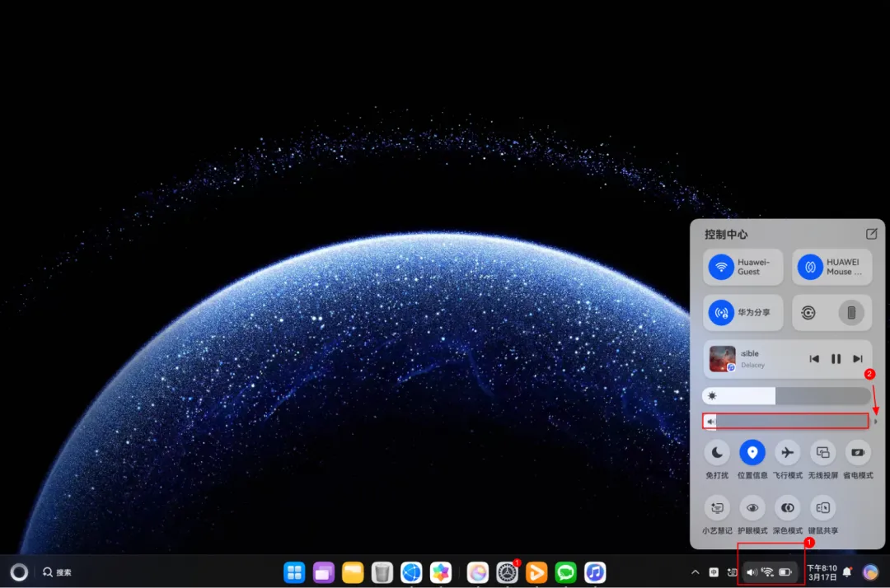
Task: Pause the currently playing song
Action: pyautogui.click(x=836, y=359)
